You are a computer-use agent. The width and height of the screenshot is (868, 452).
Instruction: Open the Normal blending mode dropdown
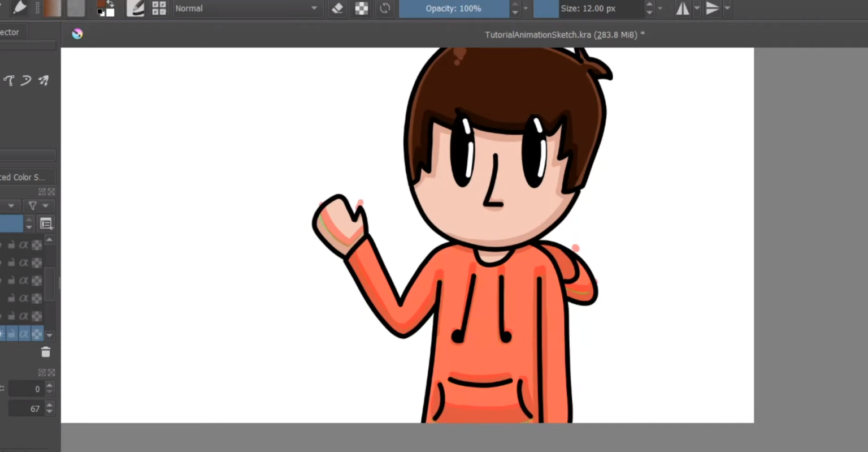click(x=246, y=8)
